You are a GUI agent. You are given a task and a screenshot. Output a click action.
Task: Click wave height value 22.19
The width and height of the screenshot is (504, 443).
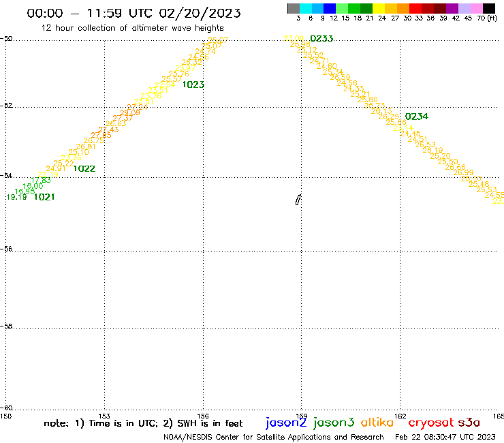tap(48, 174)
